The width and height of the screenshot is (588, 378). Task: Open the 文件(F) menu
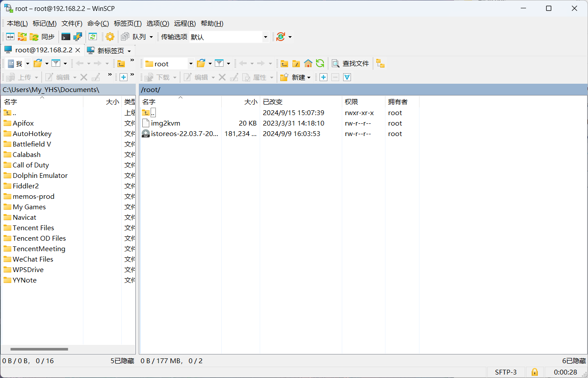point(72,24)
